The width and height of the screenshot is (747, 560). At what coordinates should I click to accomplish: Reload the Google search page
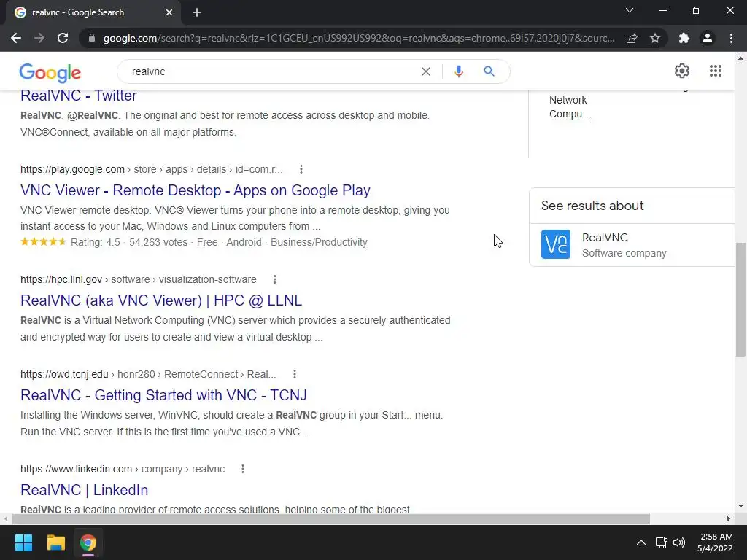pos(63,38)
